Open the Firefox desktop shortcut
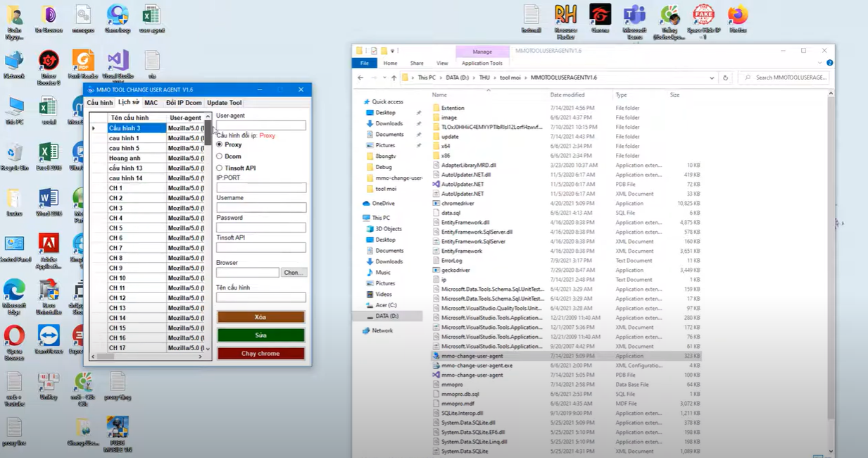The width and height of the screenshot is (868, 458). point(738,16)
